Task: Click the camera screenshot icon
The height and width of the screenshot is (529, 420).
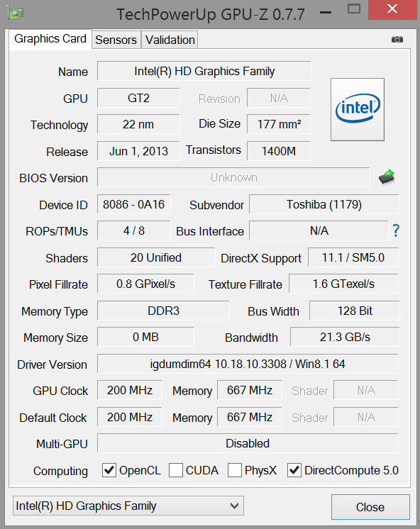Action: coord(397,40)
